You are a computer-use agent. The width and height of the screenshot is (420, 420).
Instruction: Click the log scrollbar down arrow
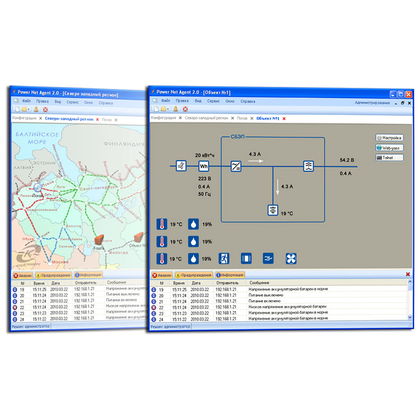410,318
